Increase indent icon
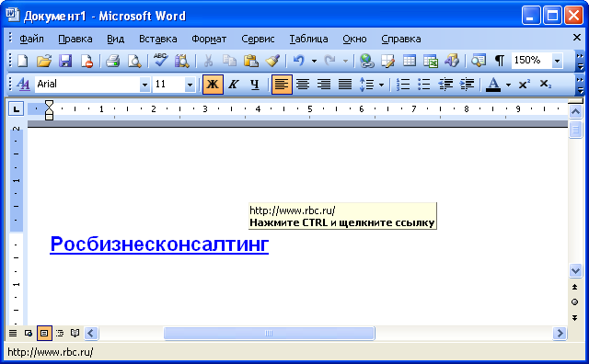 (467, 84)
